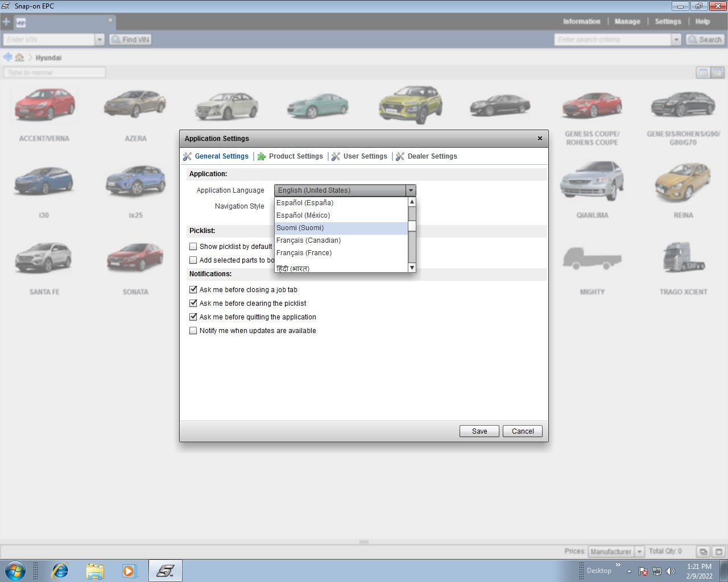728x582 pixels.
Task: Switch to Dealer Settings tab
Action: point(427,156)
